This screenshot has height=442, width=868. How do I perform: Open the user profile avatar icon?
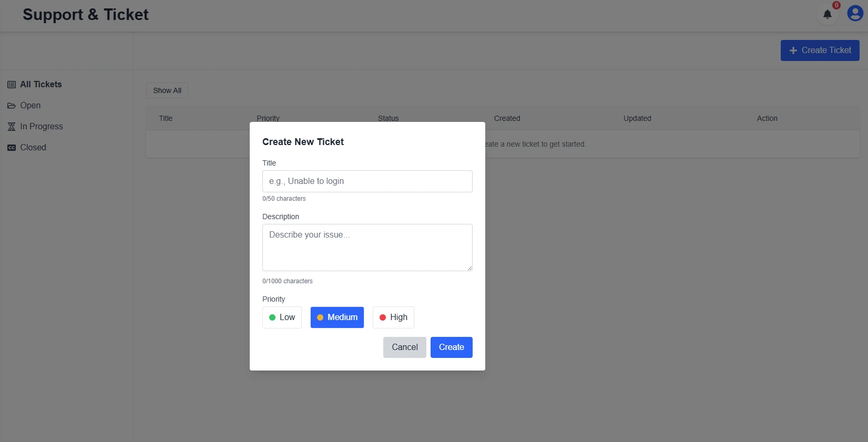tap(854, 13)
